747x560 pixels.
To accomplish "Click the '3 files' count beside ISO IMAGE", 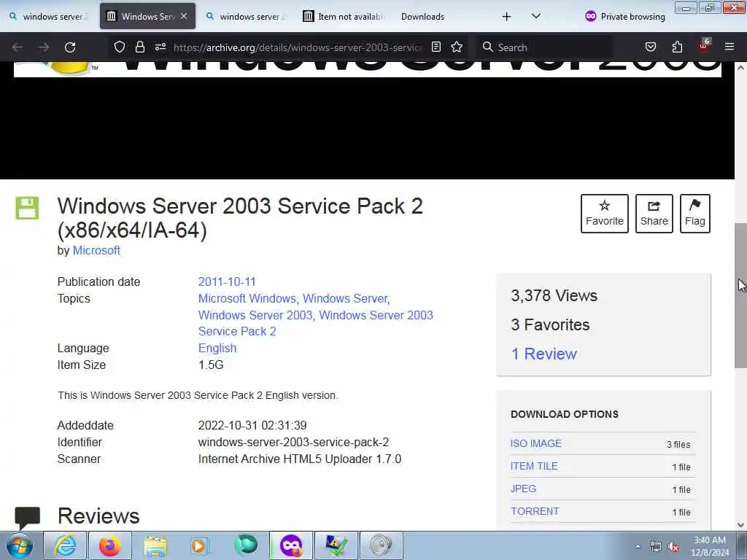I will coord(678,444).
